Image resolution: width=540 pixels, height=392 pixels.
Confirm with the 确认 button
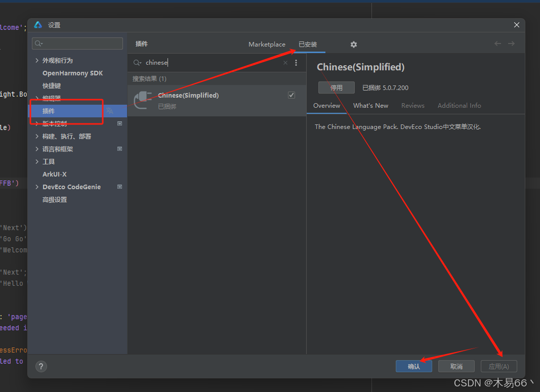pyautogui.click(x=413, y=366)
